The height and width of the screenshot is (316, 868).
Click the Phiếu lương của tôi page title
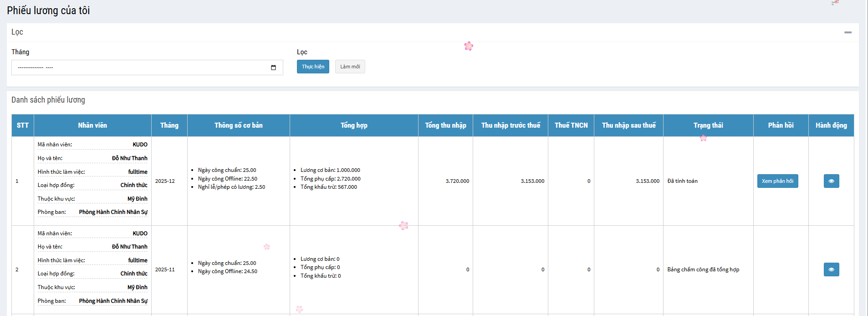pos(48,10)
